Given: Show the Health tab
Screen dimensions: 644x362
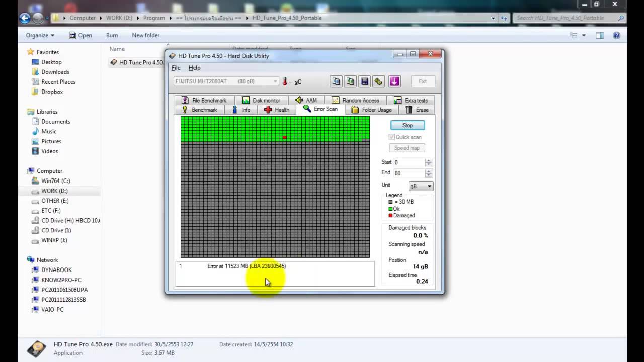Looking at the screenshot, I should 276,110.
